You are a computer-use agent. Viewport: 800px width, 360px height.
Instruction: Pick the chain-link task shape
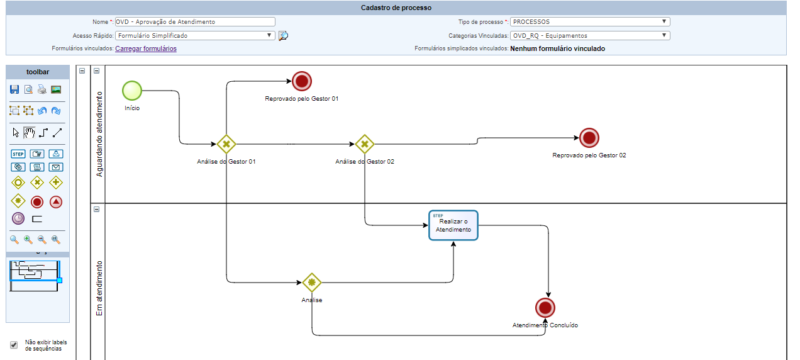18,167
